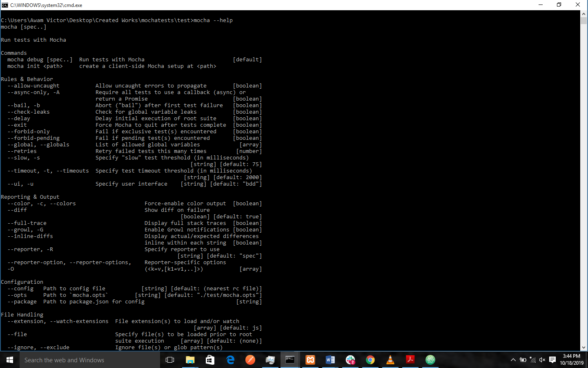
Task: Open the muted volume tray icon
Action: [542, 360]
